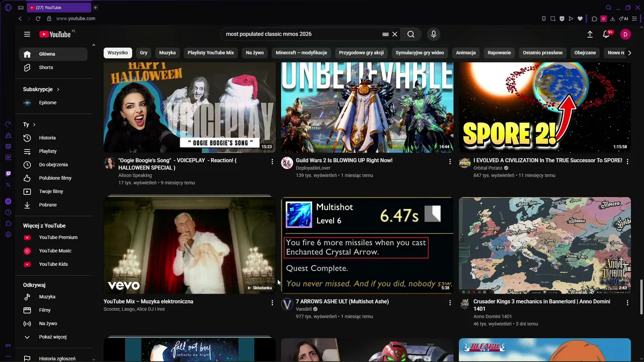
Task: Click the Opera GX logo menu
Action: (8, 8)
